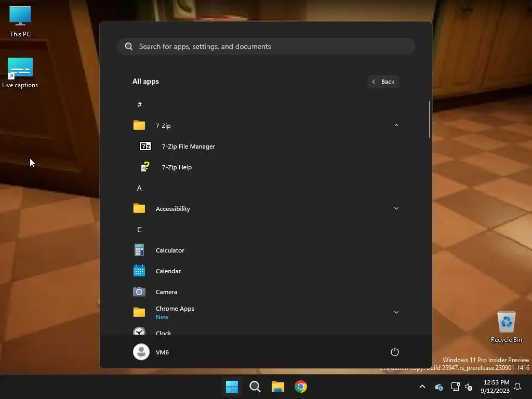Open the Calculator app icon
The image size is (532, 399).
[139, 250]
